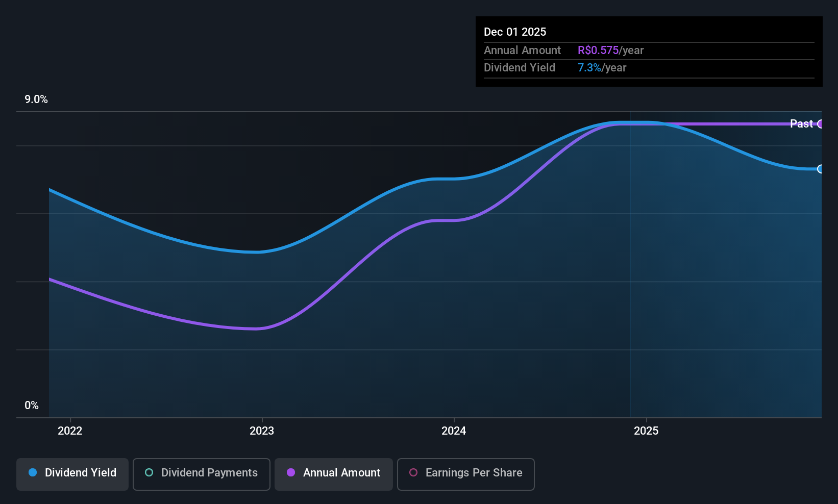Click the 2023 axis label
The height and width of the screenshot is (504, 838).
tap(262, 431)
